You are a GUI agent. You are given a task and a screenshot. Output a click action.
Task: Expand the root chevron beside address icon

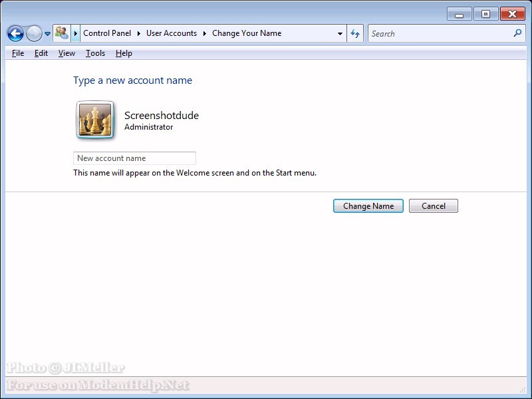pyautogui.click(x=76, y=33)
